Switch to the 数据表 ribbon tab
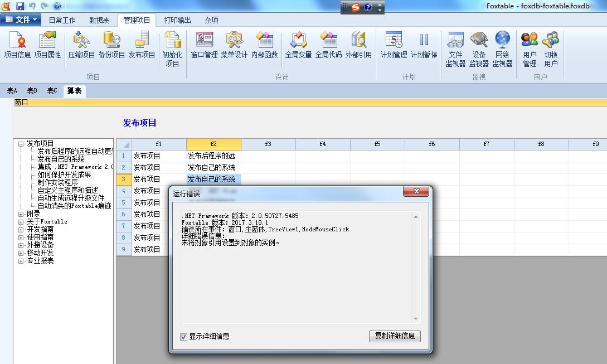Screen dimensions: 607x364 [99, 20]
